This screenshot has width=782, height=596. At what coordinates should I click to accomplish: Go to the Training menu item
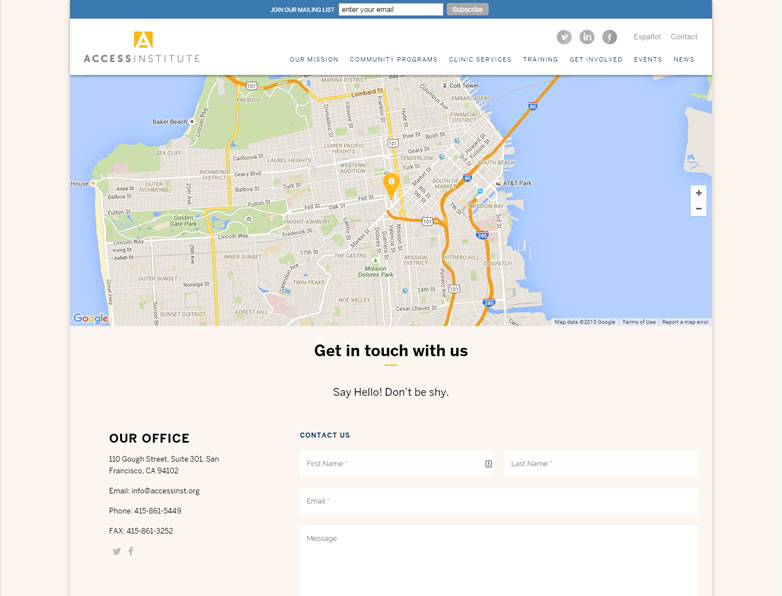pyautogui.click(x=540, y=60)
